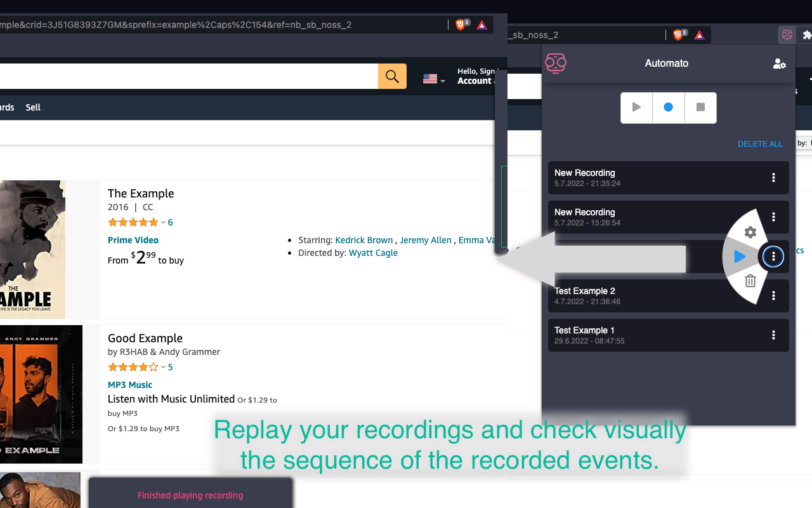Open the Sell navigation item
Screen dimensions: 812x508
tap(33, 107)
